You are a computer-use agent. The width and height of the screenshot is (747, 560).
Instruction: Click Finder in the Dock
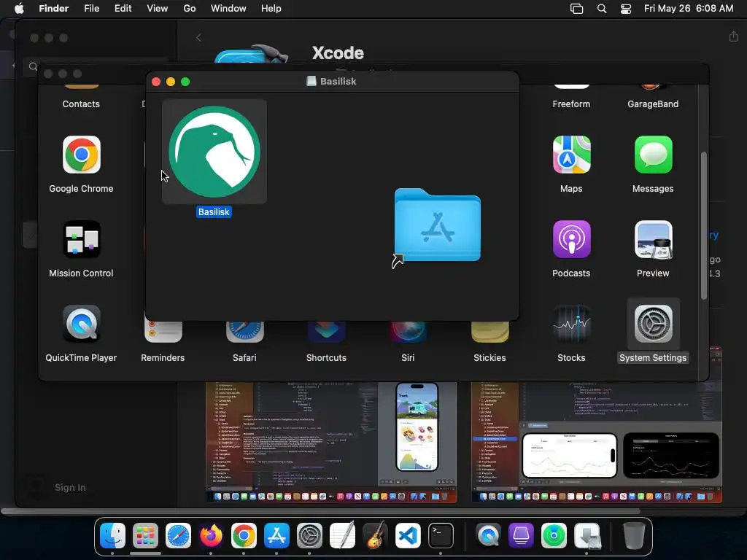[x=113, y=535]
